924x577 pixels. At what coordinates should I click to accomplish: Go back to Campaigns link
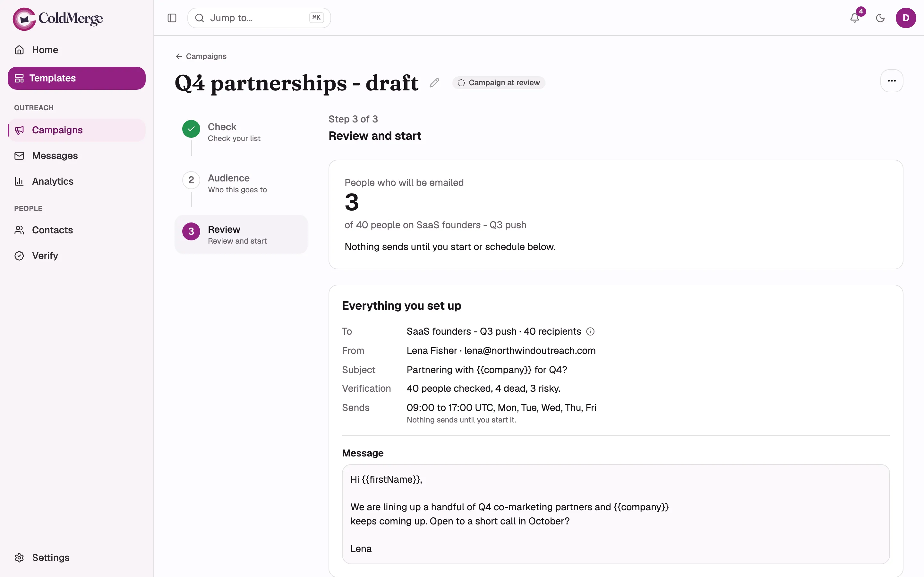(201, 56)
